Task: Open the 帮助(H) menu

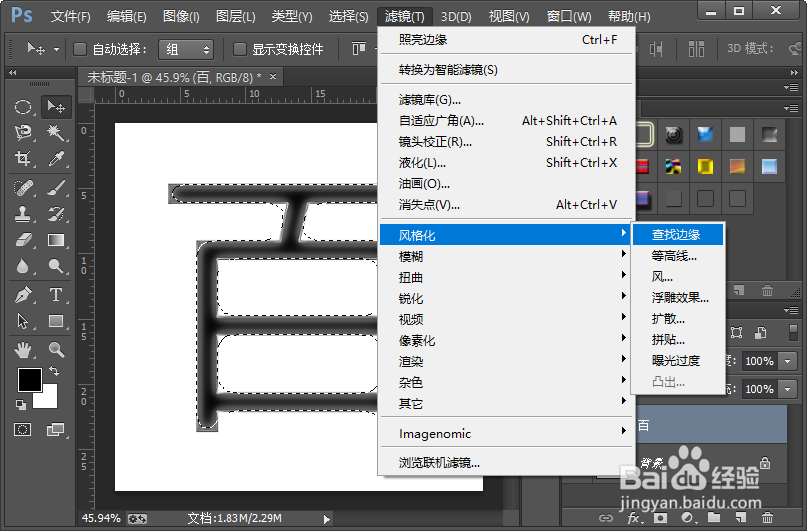Action: [x=629, y=16]
